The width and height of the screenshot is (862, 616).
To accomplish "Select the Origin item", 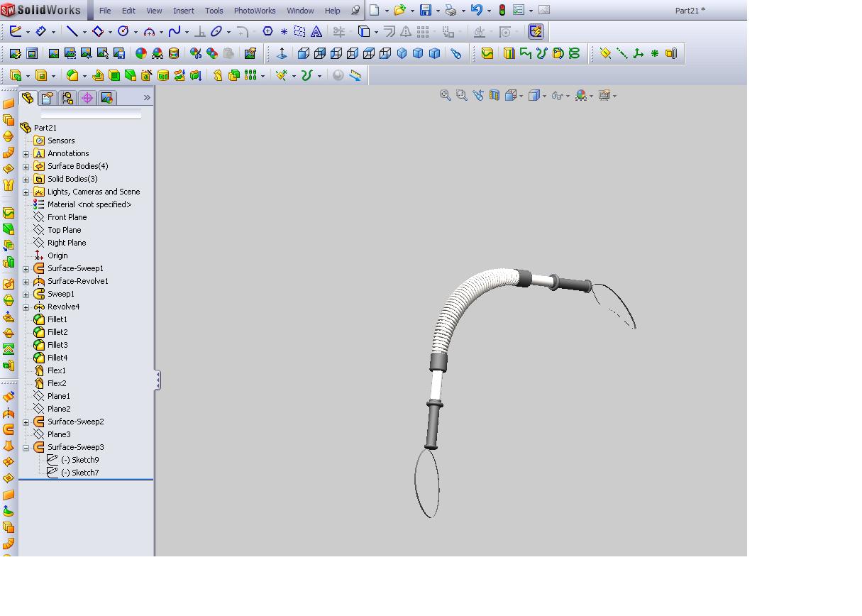I will pyautogui.click(x=57, y=255).
